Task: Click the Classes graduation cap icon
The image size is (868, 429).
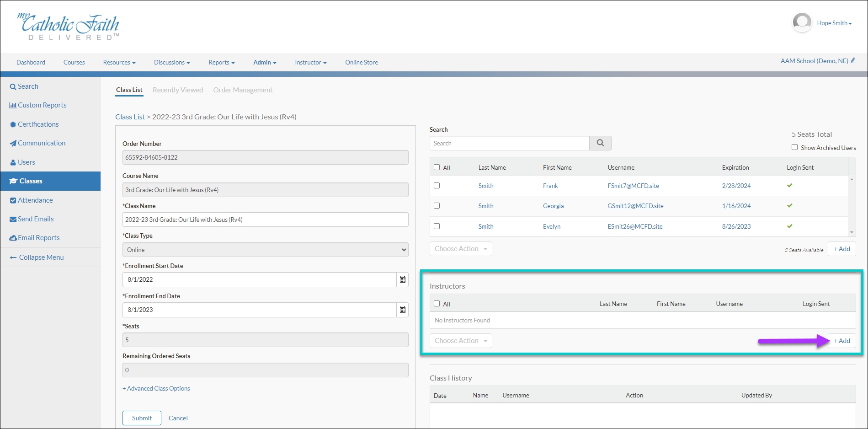Action: coord(14,181)
